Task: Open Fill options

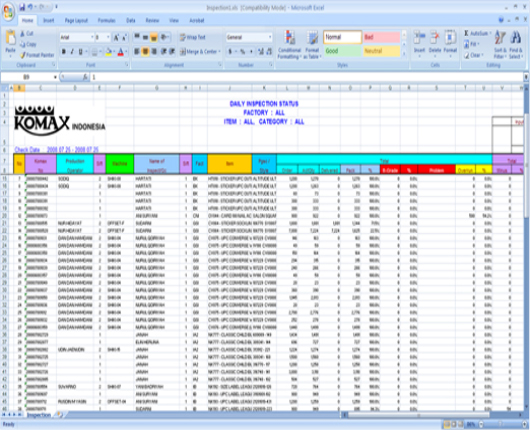Action: coord(471,44)
